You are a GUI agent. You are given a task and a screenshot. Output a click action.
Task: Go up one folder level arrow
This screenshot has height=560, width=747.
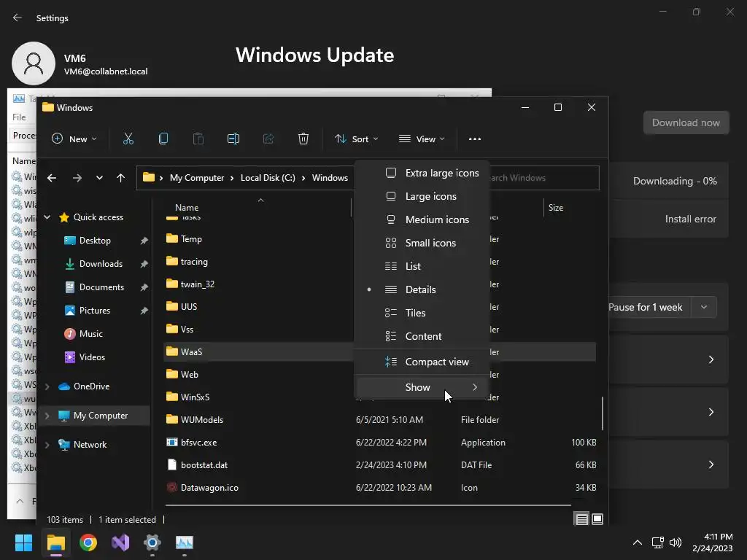[x=120, y=178]
